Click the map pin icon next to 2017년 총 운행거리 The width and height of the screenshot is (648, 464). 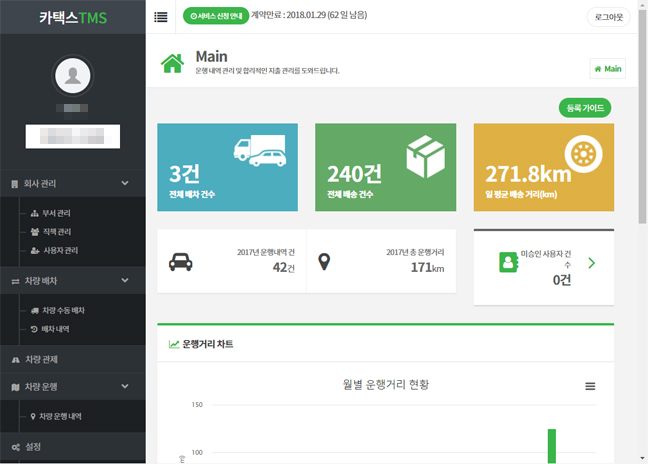pos(324,262)
